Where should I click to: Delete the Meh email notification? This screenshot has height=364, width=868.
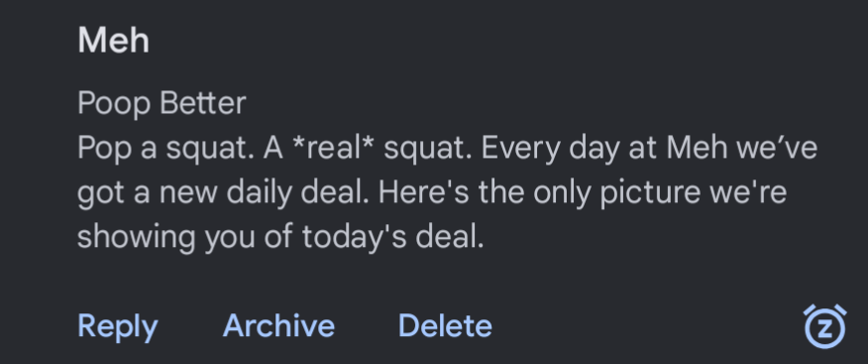(x=445, y=325)
